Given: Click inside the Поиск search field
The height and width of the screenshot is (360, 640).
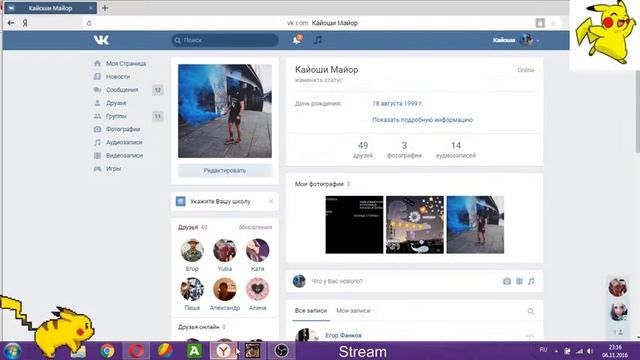Looking at the screenshot, I should pos(225,40).
